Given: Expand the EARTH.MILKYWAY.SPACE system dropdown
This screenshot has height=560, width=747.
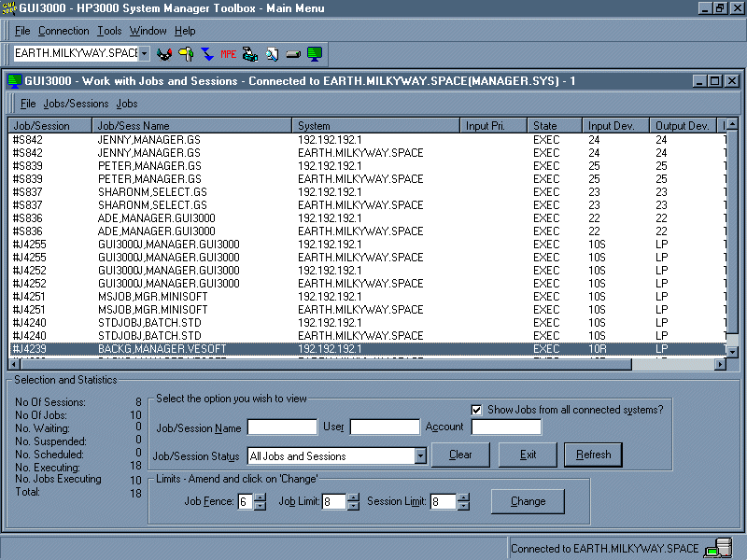Looking at the screenshot, I should [x=145, y=54].
